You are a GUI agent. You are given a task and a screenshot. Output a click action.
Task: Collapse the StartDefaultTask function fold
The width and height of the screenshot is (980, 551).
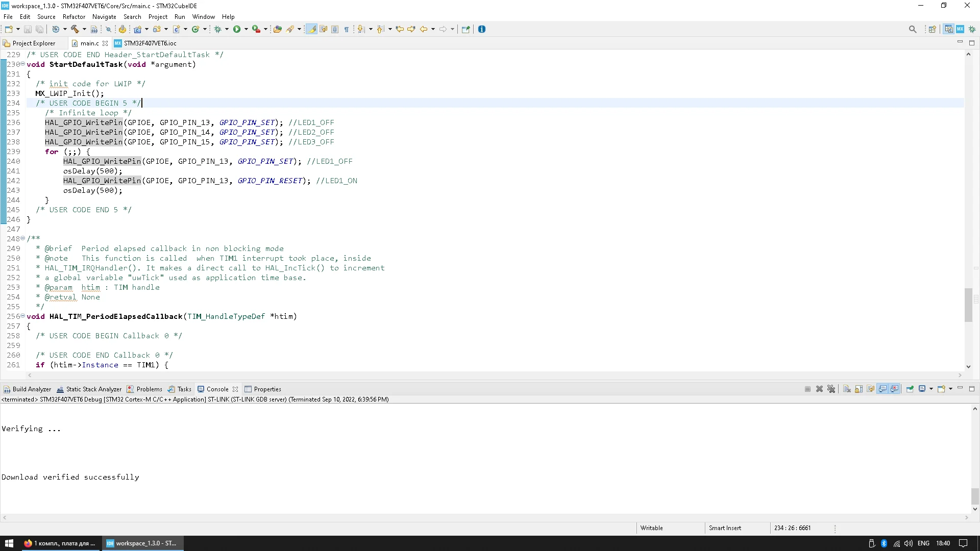22,64
